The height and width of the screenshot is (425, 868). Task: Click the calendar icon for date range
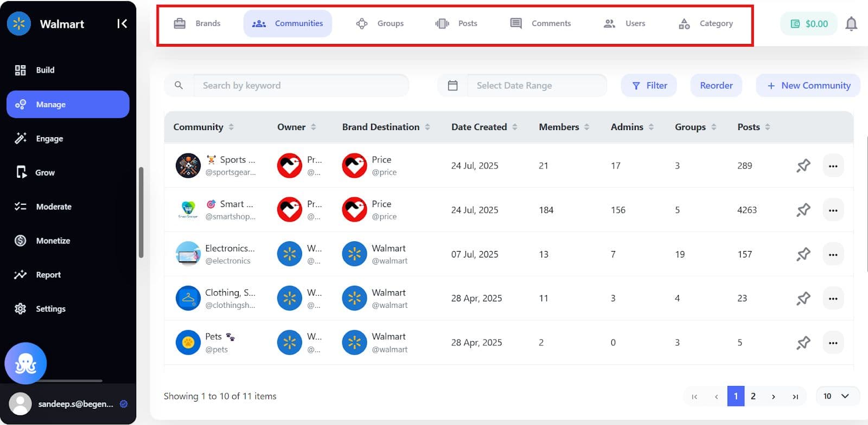(x=453, y=86)
